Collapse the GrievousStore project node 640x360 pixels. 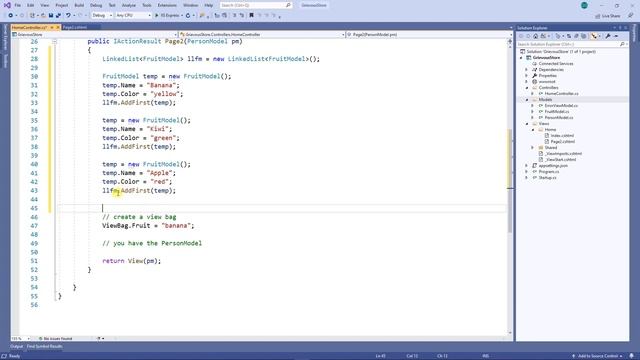click(x=521, y=58)
